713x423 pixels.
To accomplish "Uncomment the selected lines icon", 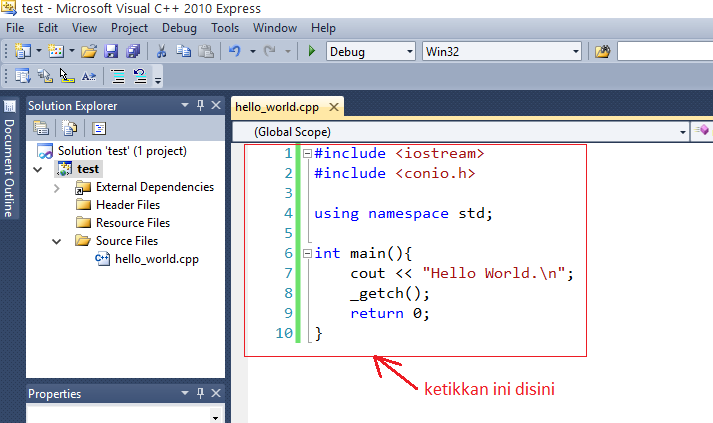I will [x=140, y=76].
